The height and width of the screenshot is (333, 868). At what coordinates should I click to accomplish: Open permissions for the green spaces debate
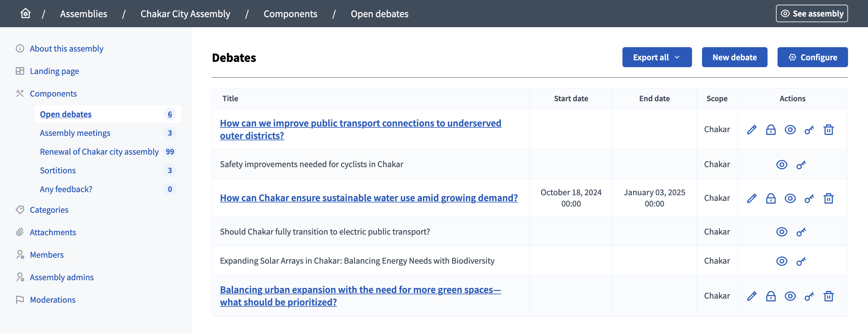(809, 296)
